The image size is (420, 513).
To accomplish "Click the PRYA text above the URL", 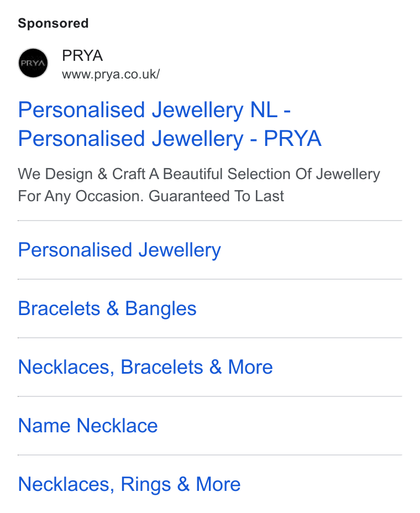I will coord(82,55).
